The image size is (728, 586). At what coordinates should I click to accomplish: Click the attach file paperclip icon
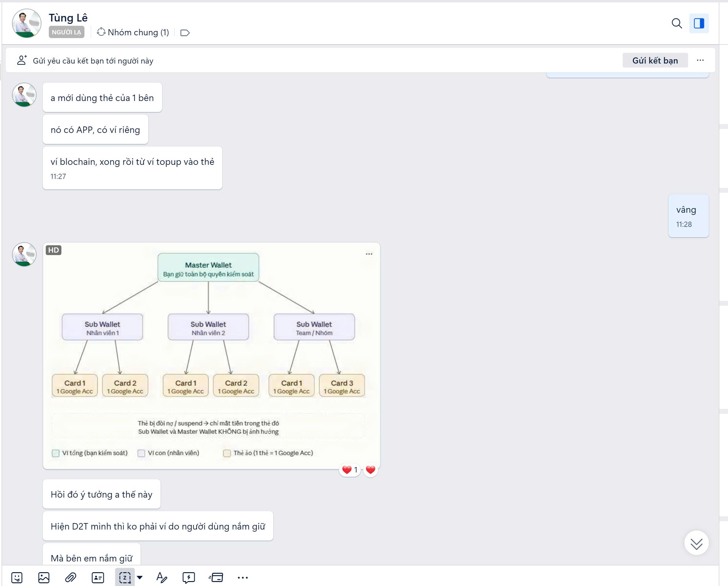(71, 578)
